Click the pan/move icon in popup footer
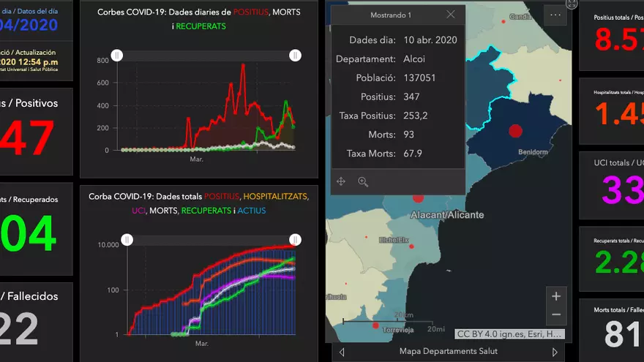The width and height of the screenshot is (644, 362). (341, 181)
